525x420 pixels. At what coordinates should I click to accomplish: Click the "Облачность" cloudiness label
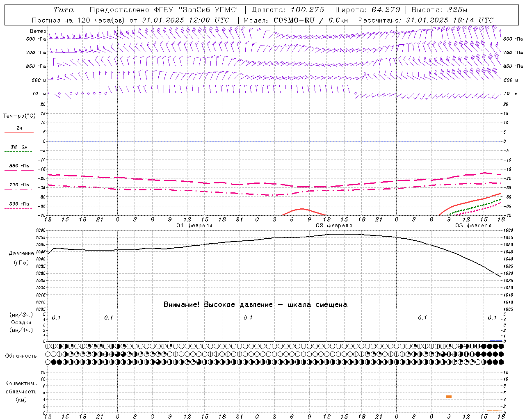point(21,356)
